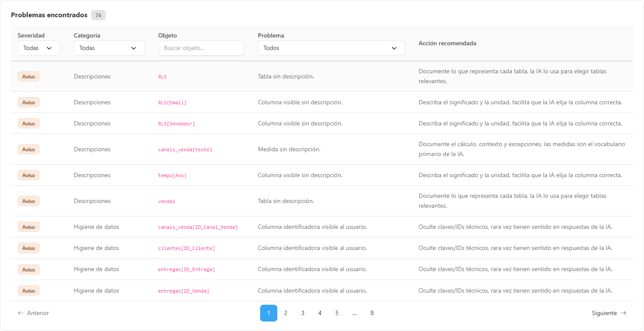Click the Aviso badge in the vendas row
This screenshot has height=331, width=644.
point(28,201)
